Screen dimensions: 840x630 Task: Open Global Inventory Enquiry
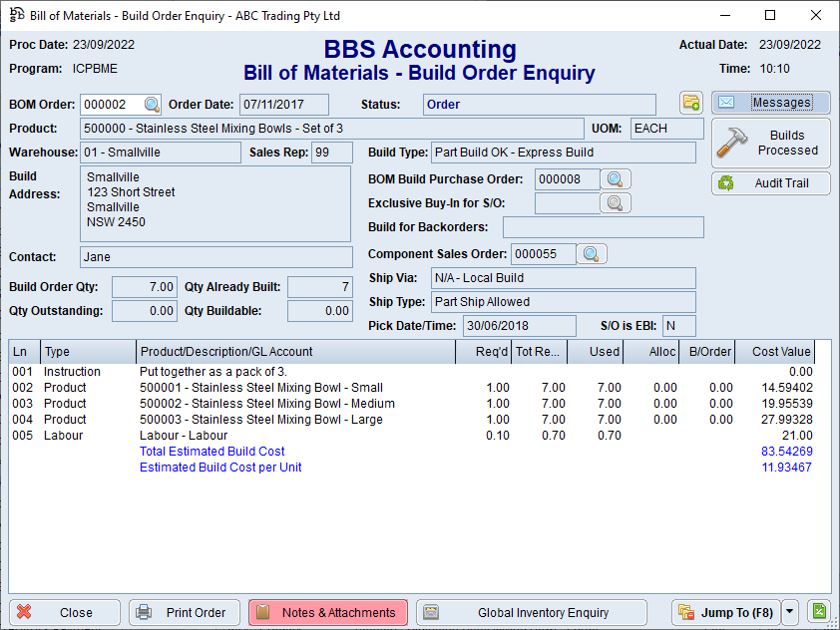tap(530, 612)
